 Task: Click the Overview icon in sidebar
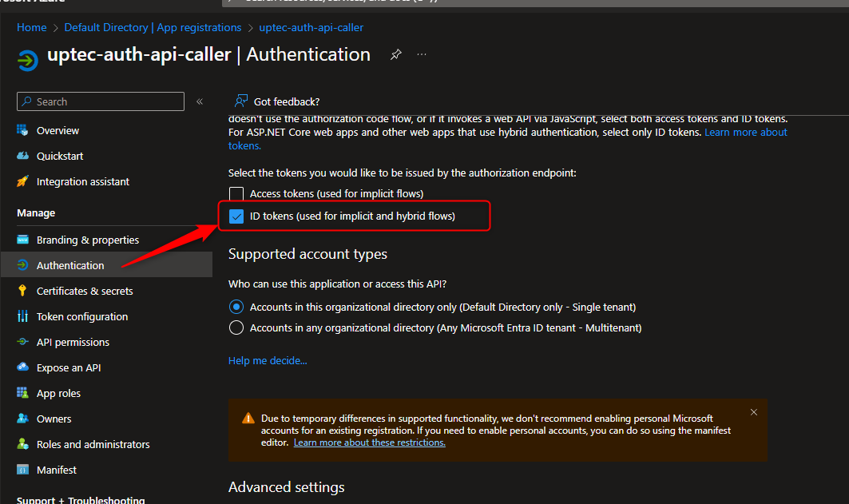[x=23, y=130]
